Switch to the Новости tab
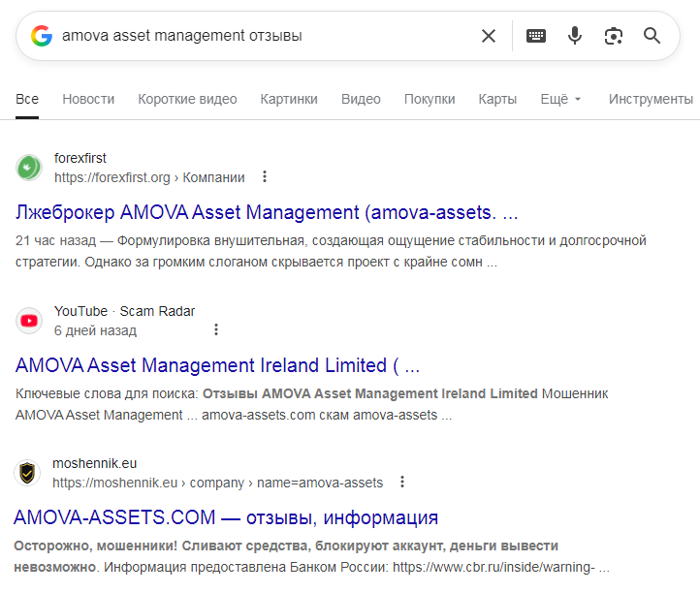The width and height of the screenshot is (700, 593). pyautogui.click(x=88, y=99)
